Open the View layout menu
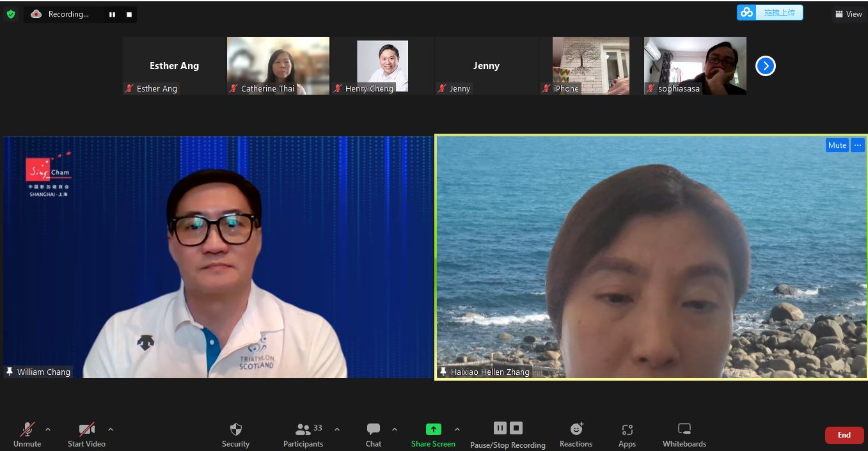The height and width of the screenshot is (451, 868). pos(848,14)
